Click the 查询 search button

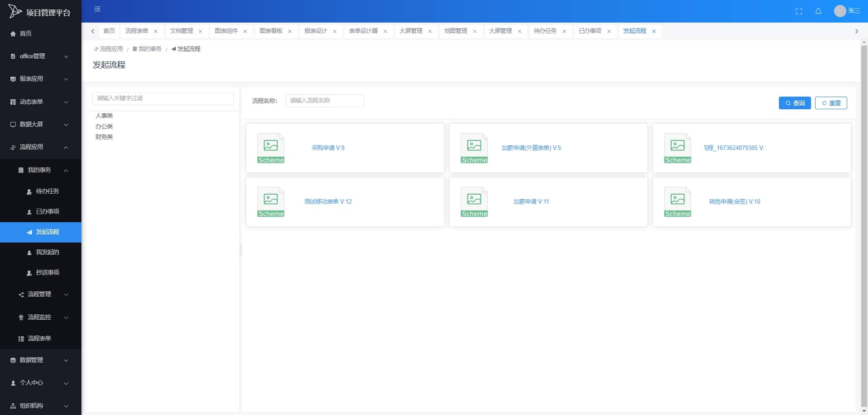pos(795,103)
